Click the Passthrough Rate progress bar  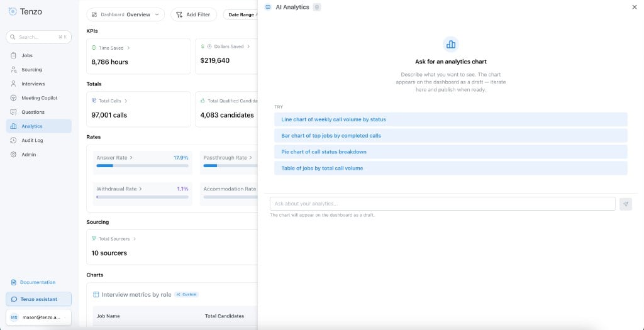230,166
